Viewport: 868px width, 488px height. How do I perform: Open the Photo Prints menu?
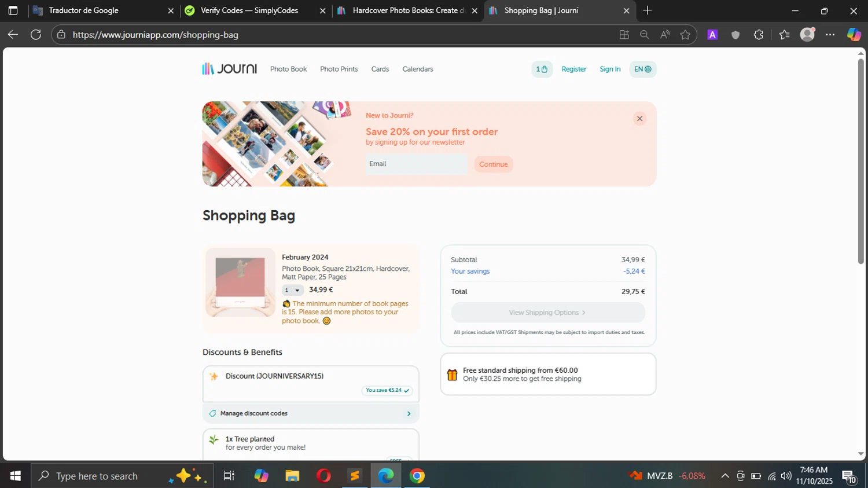pyautogui.click(x=339, y=69)
